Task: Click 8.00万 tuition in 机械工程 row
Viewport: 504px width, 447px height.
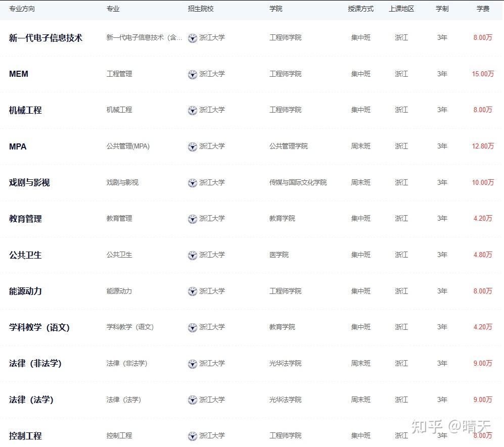Action: pyautogui.click(x=483, y=110)
